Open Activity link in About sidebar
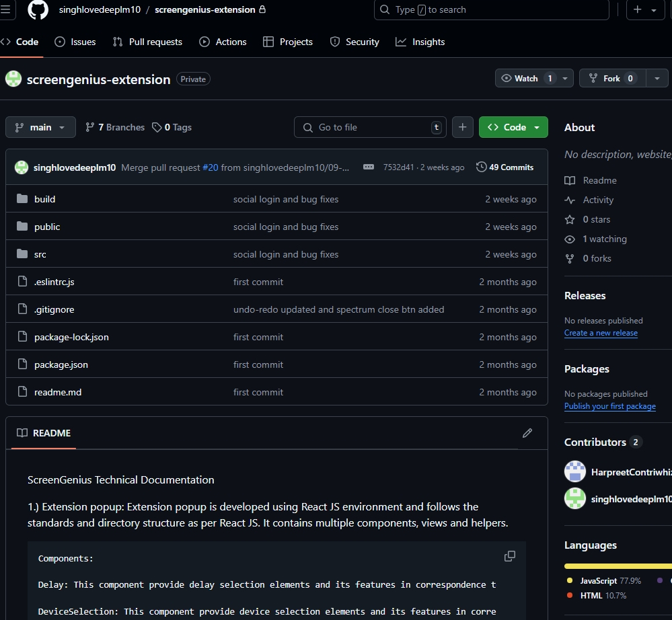 pyautogui.click(x=589, y=200)
